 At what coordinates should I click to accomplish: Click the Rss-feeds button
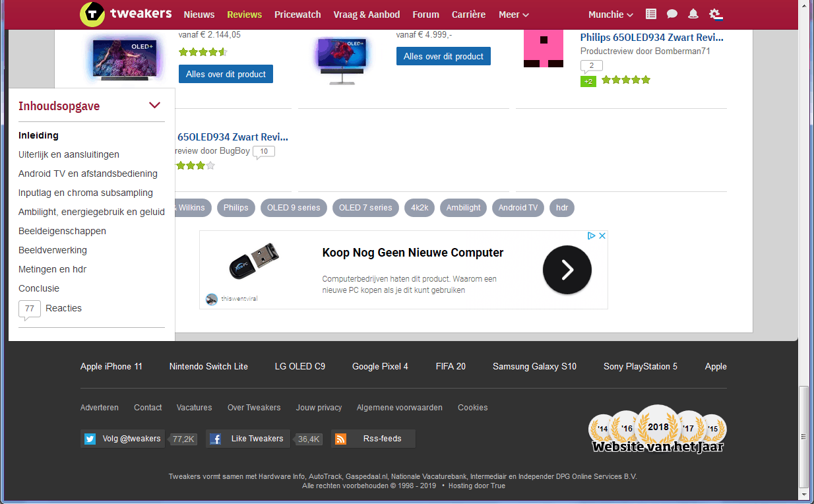pyautogui.click(x=373, y=439)
